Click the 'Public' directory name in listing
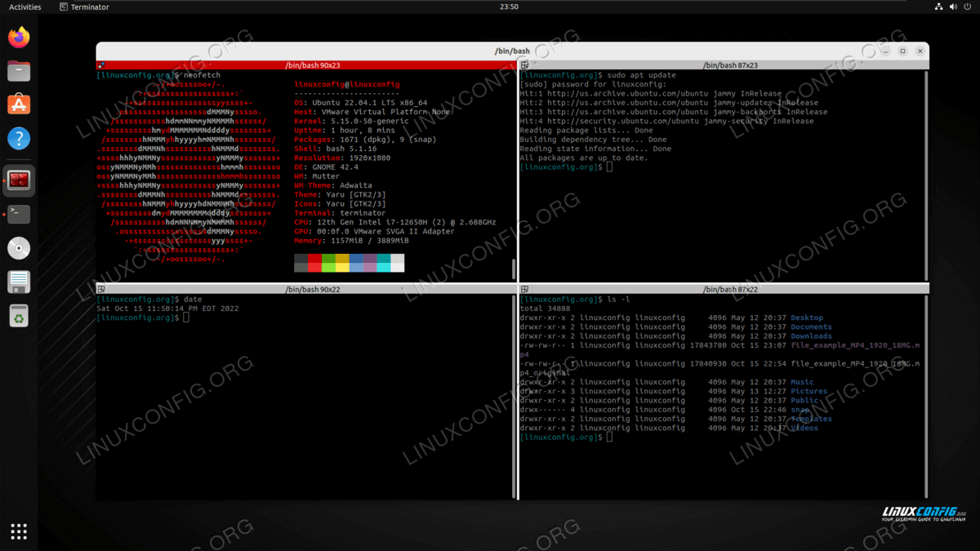980x551 pixels. (804, 400)
